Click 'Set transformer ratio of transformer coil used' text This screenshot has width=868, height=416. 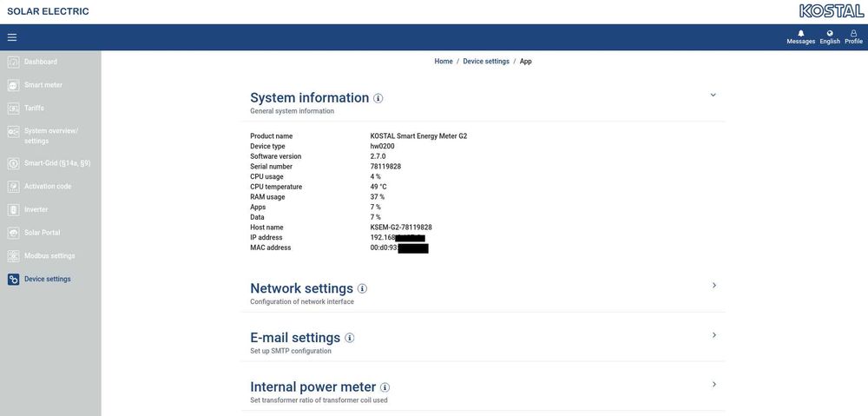pos(319,400)
